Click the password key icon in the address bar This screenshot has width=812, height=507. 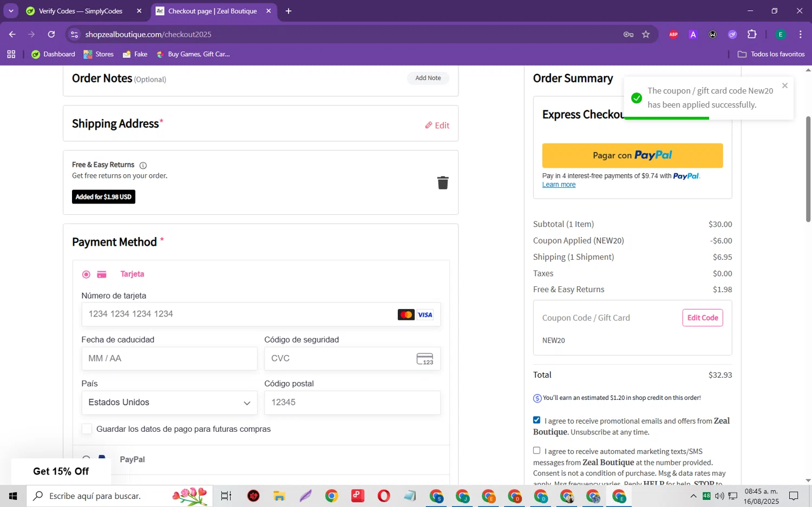click(x=628, y=34)
